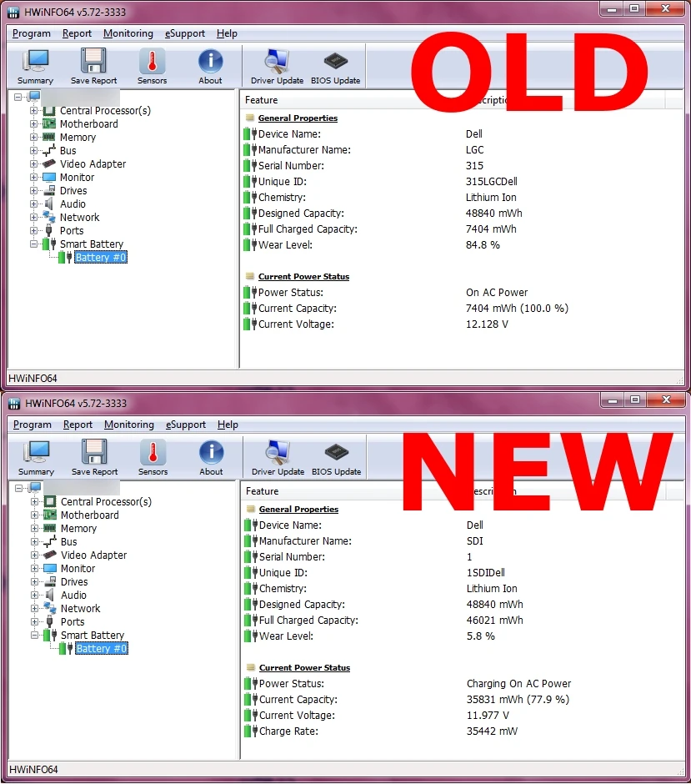Click Save Report in the bottom window

point(94,458)
